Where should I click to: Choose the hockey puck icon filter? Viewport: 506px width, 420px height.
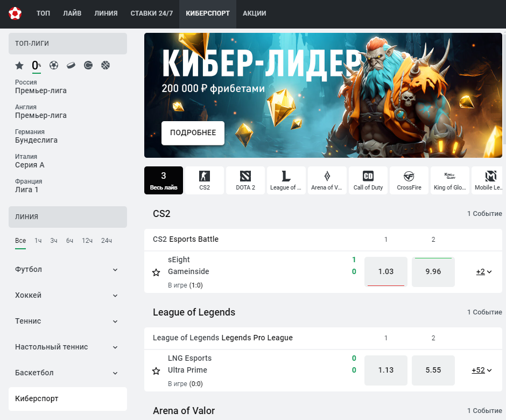tap(71, 65)
